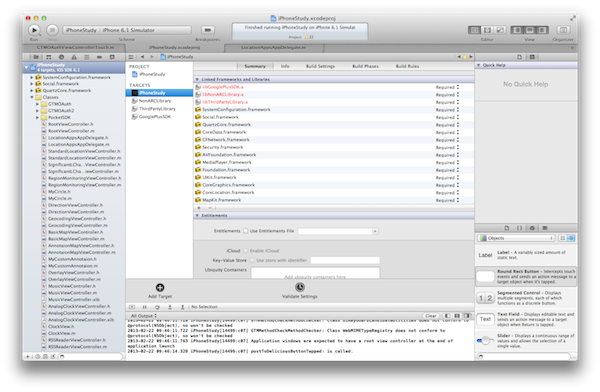Screen dimensions: 600x392
Task: Open the All Output console filter dropdown
Action: [x=144, y=316]
